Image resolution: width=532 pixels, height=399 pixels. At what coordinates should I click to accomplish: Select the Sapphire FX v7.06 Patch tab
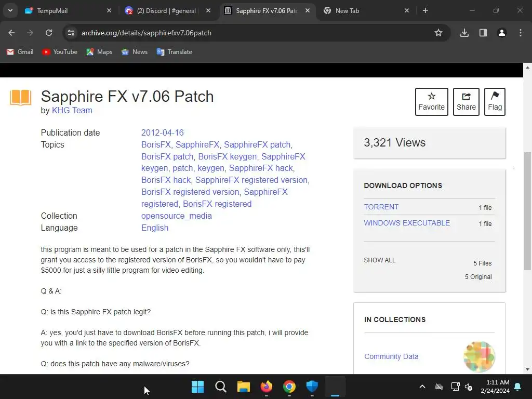tap(268, 10)
